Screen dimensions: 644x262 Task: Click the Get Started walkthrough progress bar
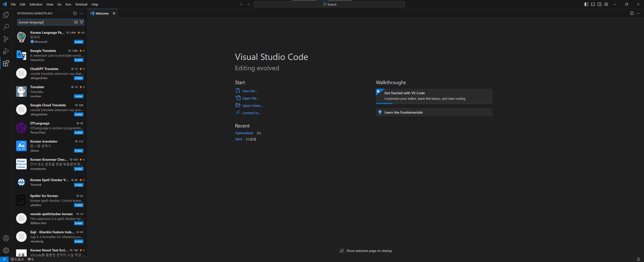tap(384, 104)
